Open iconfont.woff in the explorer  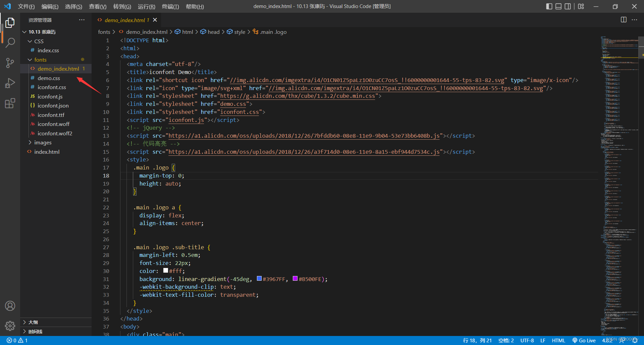pyautogui.click(x=56, y=124)
